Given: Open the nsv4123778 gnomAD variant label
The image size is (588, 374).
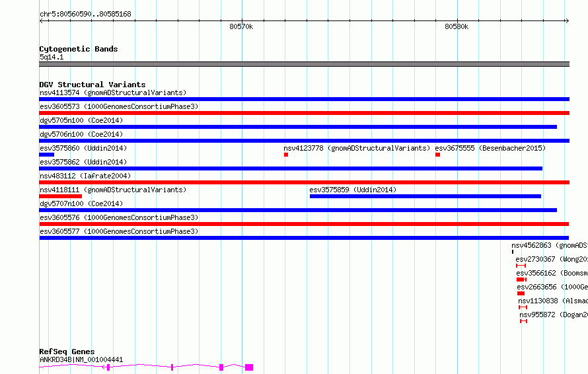Looking at the screenshot, I should coord(357,148).
